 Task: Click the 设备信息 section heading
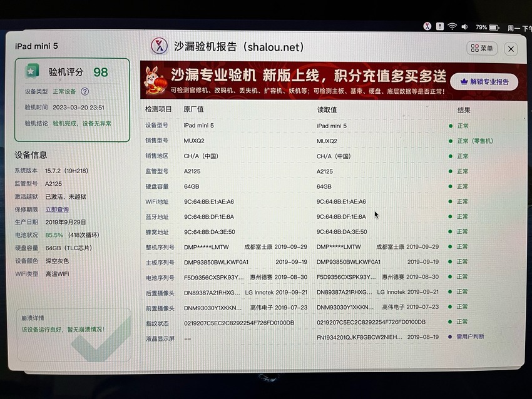coord(31,155)
